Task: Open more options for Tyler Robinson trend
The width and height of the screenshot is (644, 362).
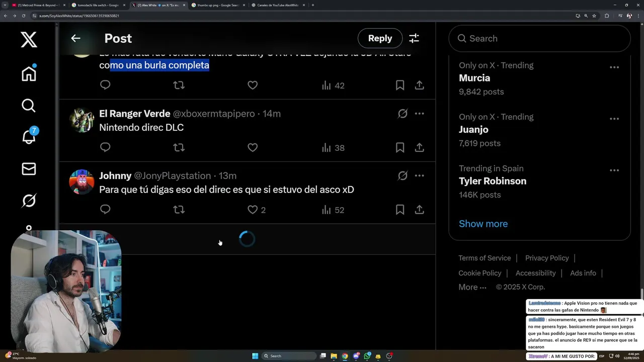Action: coord(614,170)
